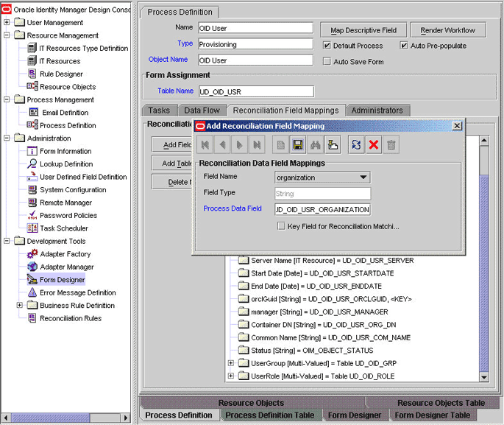504x425 pixels.
Task: Collapse the Administration node
Action: pos(7,138)
